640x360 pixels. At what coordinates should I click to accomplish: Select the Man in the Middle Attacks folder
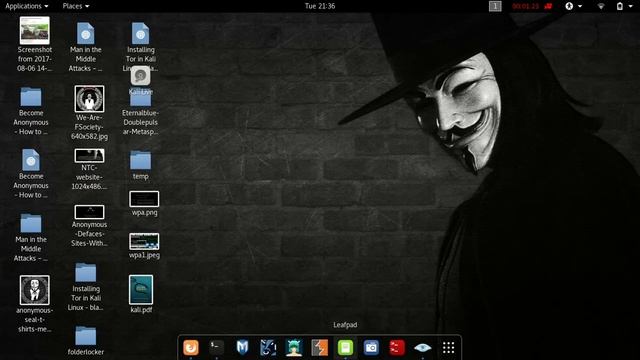(31, 223)
